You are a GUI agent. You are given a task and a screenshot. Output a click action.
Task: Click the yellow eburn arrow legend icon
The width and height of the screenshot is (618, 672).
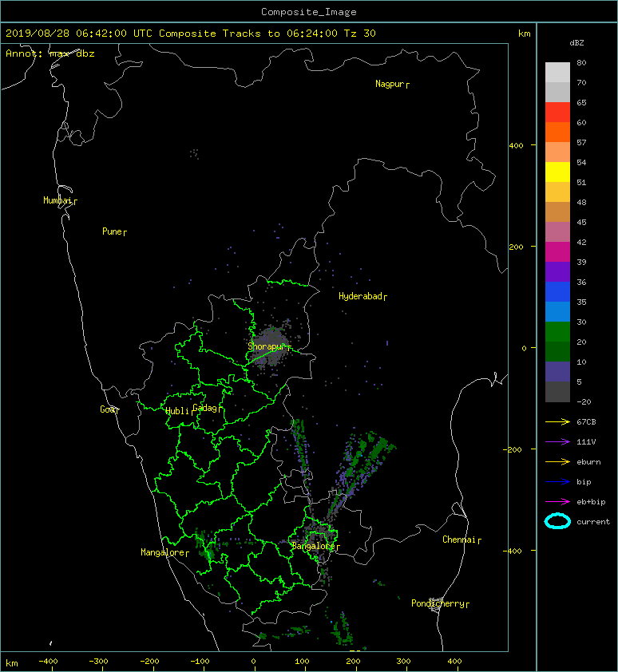click(557, 461)
